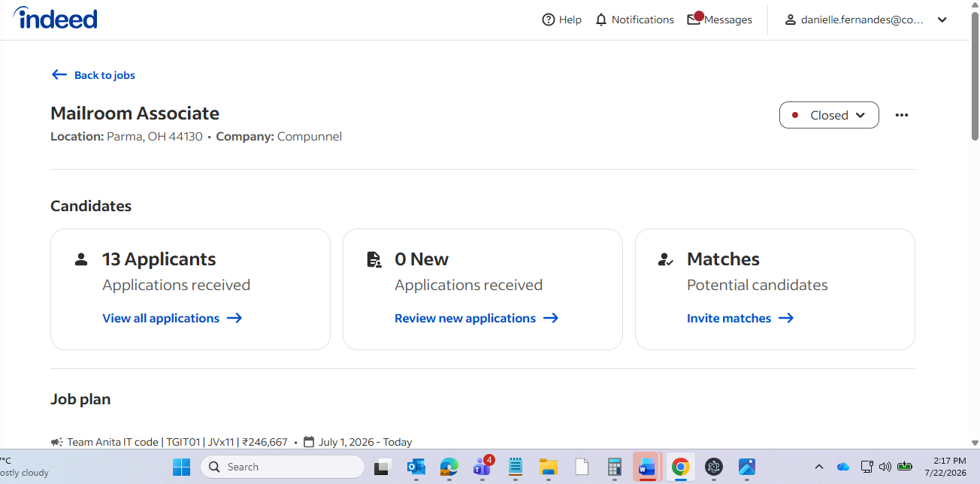
Task: Open Task View in the taskbar
Action: click(383, 467)
